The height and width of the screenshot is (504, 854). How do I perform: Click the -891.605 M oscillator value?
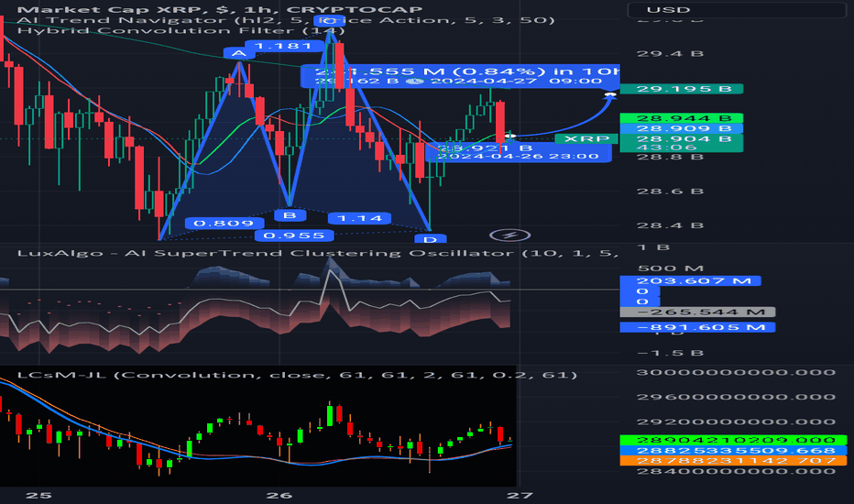pos(697,327)
